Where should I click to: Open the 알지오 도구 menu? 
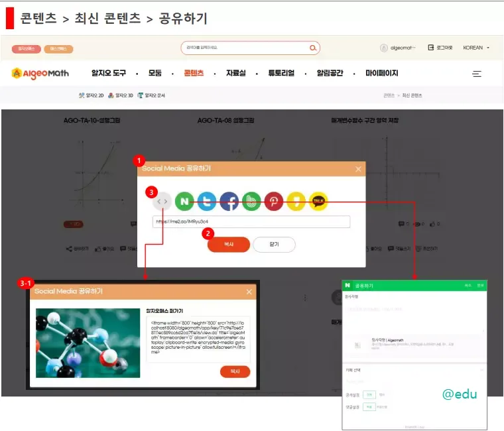(109, 73)
